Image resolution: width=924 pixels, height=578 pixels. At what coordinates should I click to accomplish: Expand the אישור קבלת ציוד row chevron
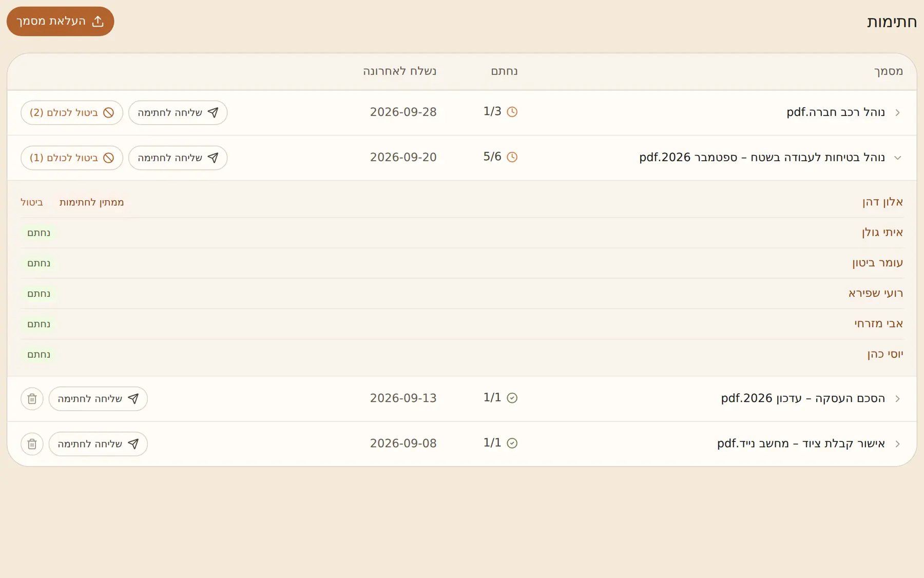pos(897,444)
